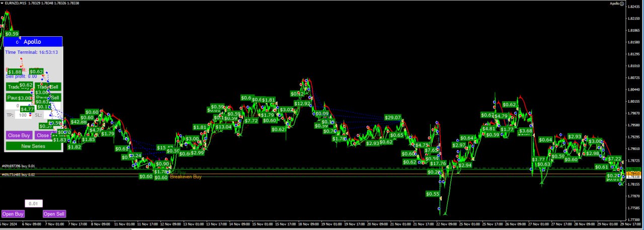644x230 pixels.
Task: Click the $7.22 profit label
Action: point(615,159)
